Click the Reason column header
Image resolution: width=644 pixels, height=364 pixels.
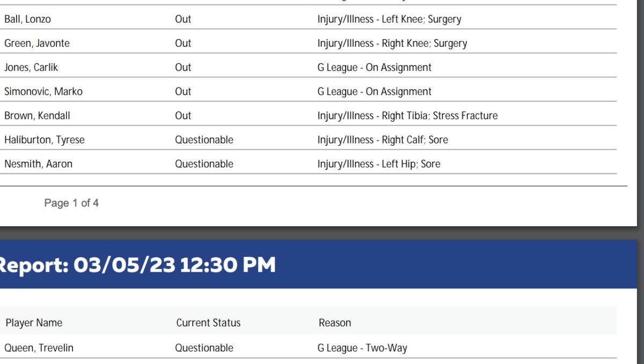335,323
